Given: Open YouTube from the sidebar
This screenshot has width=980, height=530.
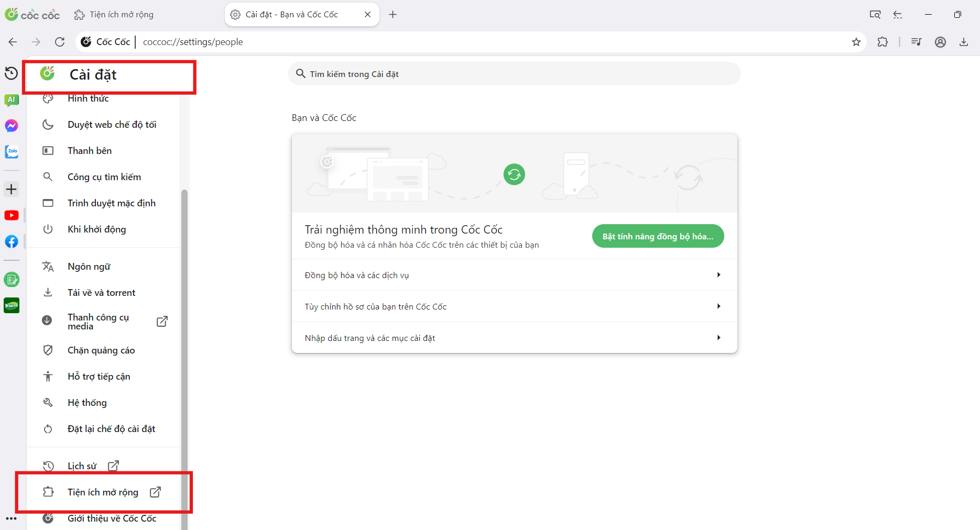Looking at the screenshot, I should click(x=11, y=215).
